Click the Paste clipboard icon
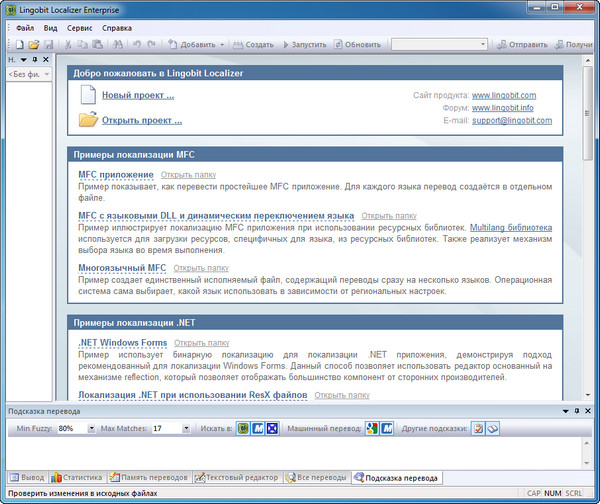 (x=98, y=45)
